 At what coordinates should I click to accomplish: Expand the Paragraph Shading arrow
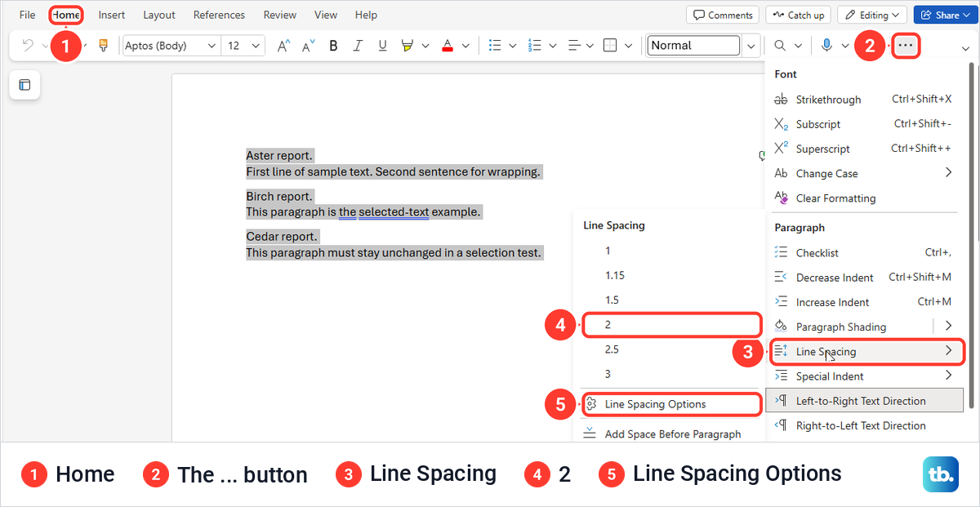948,327
